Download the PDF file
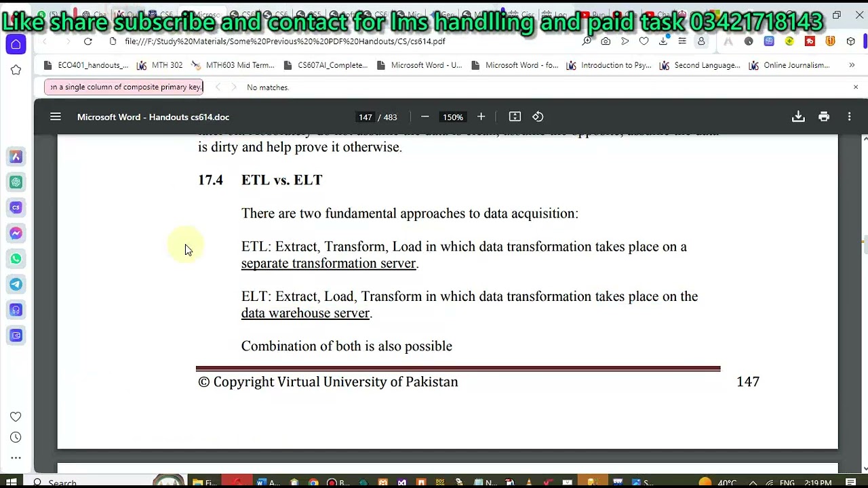 [x=798, y=117]
